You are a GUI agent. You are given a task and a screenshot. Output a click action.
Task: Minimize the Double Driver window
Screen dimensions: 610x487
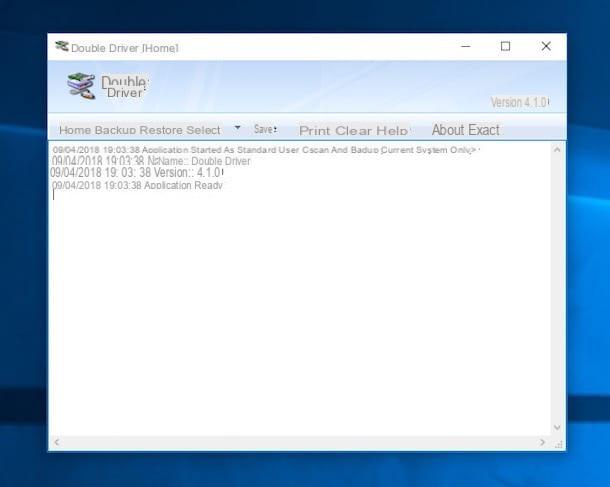[466, 46]
